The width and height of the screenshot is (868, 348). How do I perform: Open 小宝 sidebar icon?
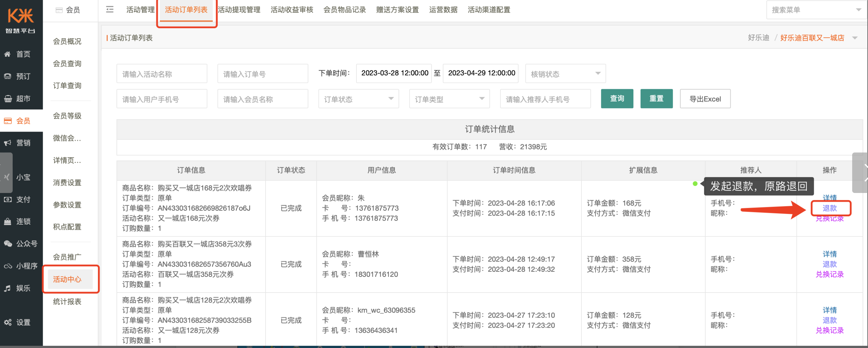point(7,177)
